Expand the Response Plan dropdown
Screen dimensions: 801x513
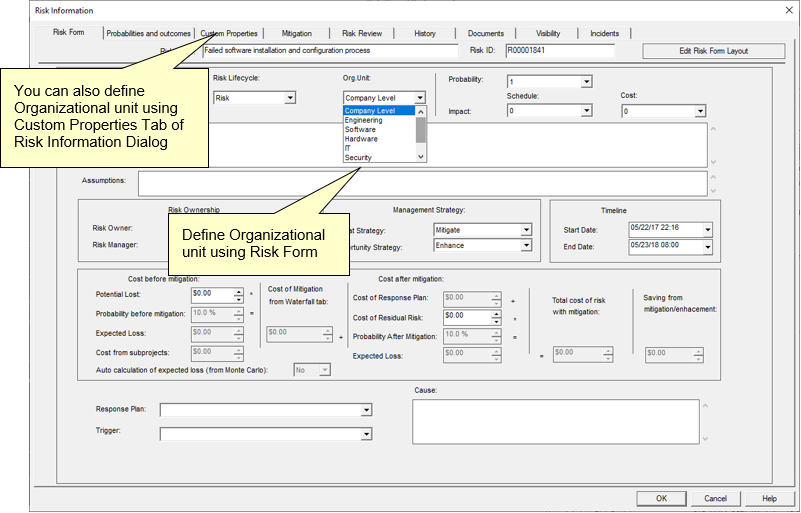point(367,410)
